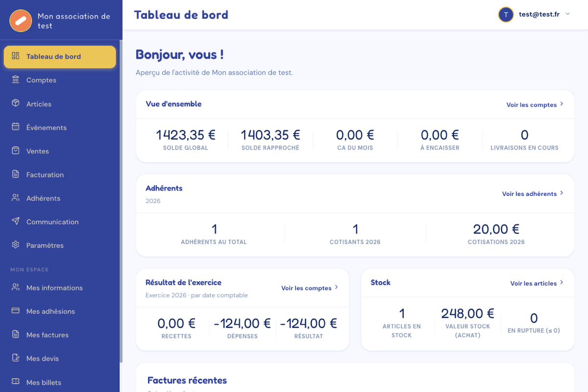Click the Comptes bank icon

click(x=16, y=79)
